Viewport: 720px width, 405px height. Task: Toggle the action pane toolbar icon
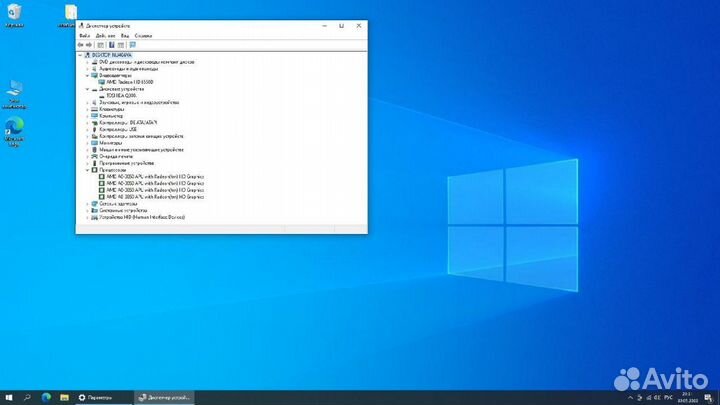pos(121,45)
